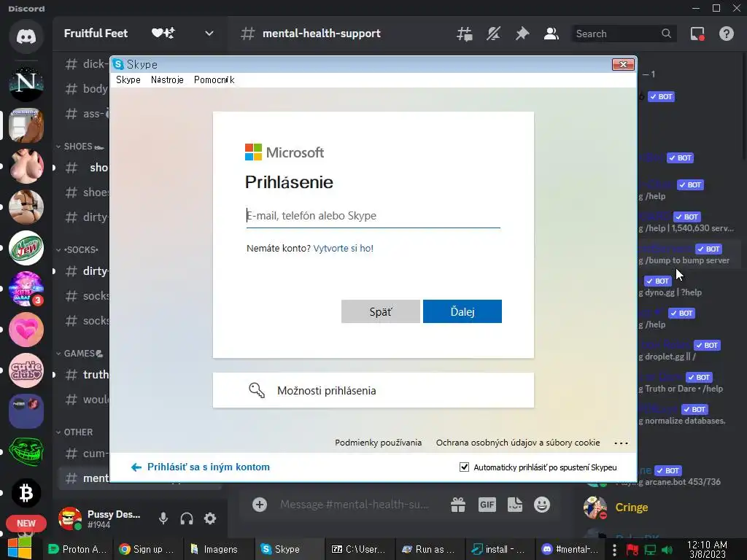Collapse the GAMES channel category
This screenshot has width=747, height=560.
coord(79,354)
